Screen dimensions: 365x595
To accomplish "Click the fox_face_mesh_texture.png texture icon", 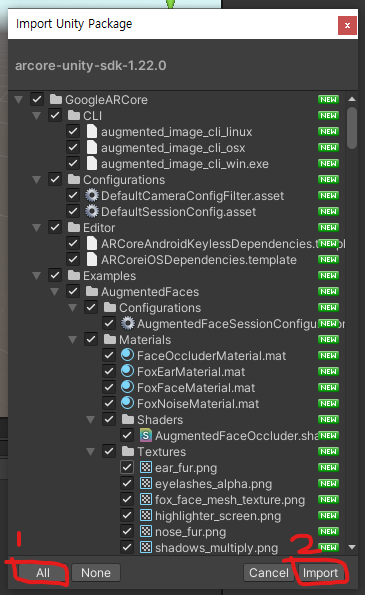I will pyautogui.click(x=146, y=499).
